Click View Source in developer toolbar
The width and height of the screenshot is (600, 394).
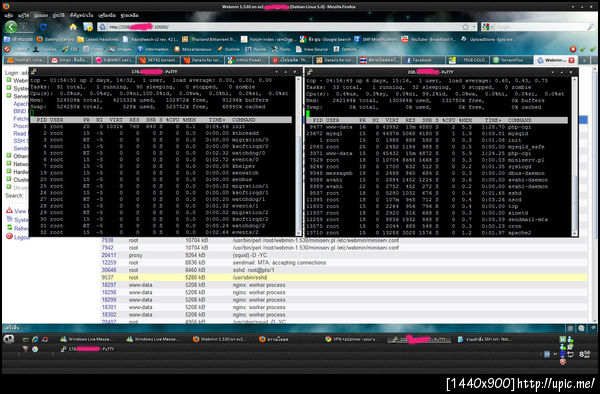point(312,49)
